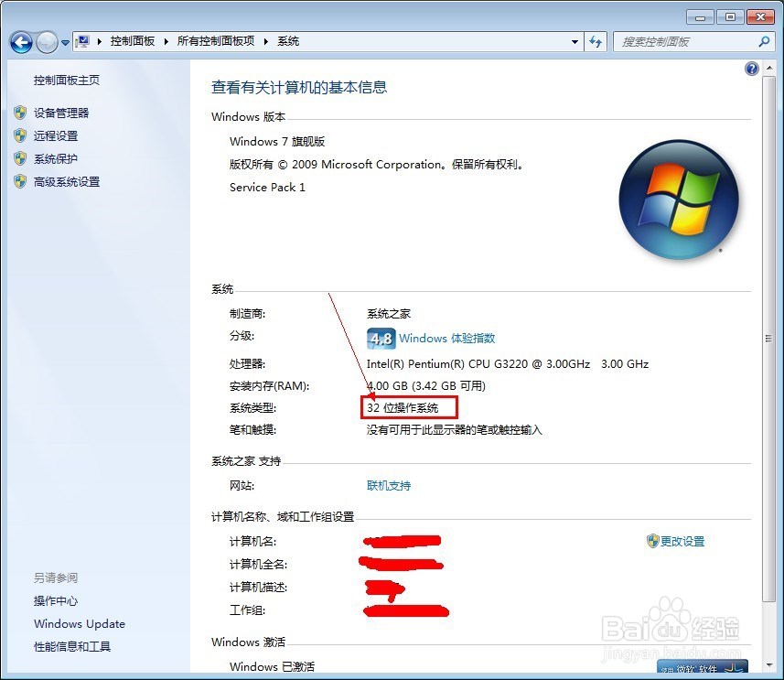
Task: Click the 系统之家 manufacturer value
Action: (389, 314)
